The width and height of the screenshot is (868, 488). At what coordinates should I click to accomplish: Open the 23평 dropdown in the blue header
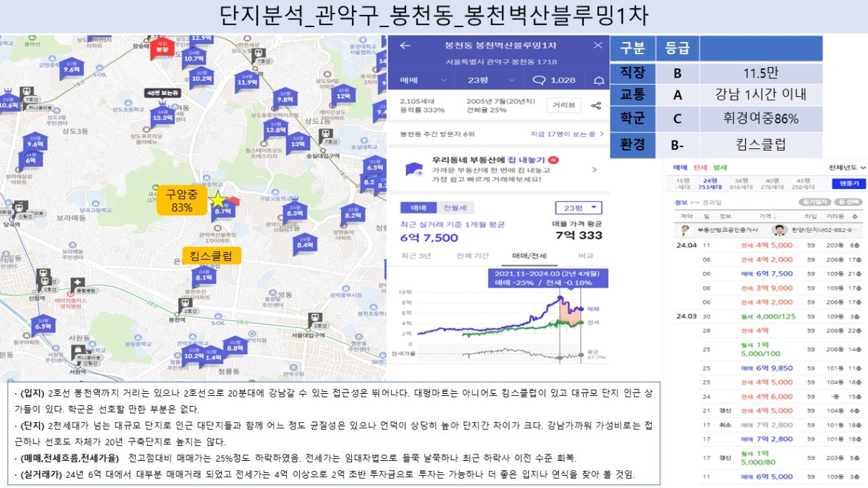pos(490,80)
